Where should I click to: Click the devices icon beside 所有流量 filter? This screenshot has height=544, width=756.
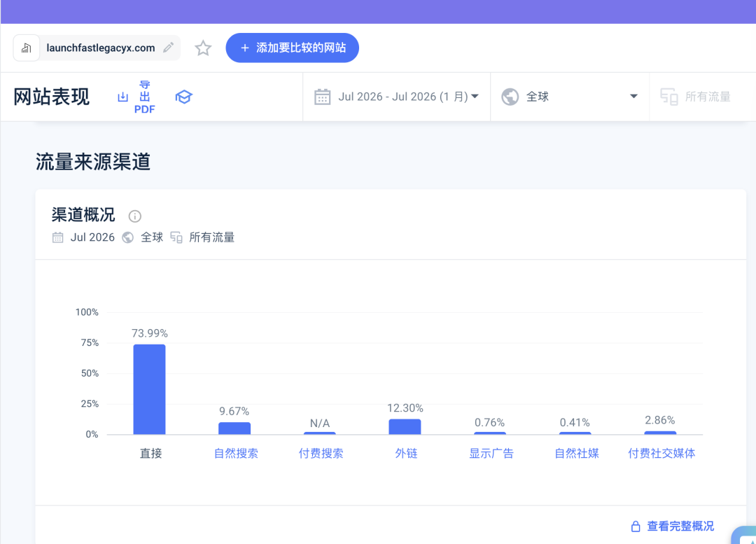[668, 97]
